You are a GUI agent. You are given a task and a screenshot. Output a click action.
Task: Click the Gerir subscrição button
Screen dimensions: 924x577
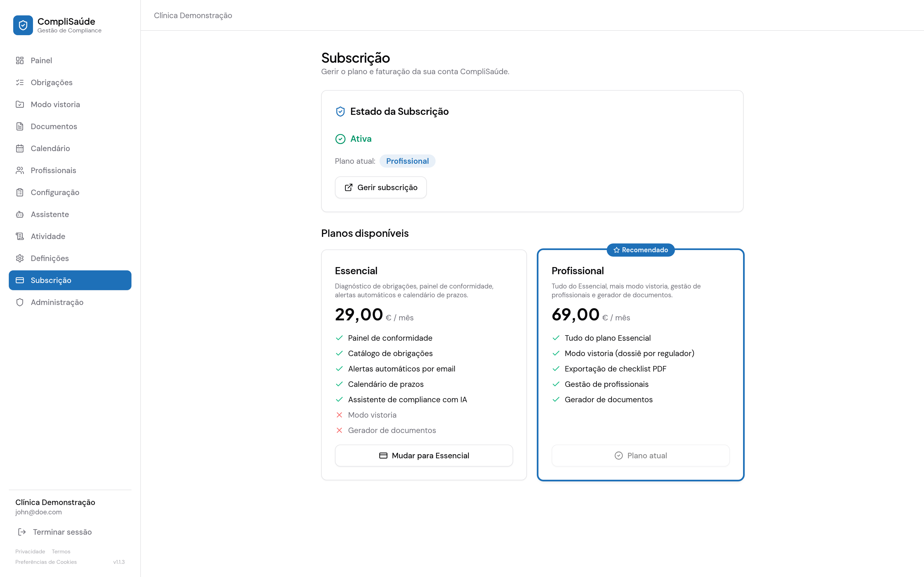click(381, 187)
